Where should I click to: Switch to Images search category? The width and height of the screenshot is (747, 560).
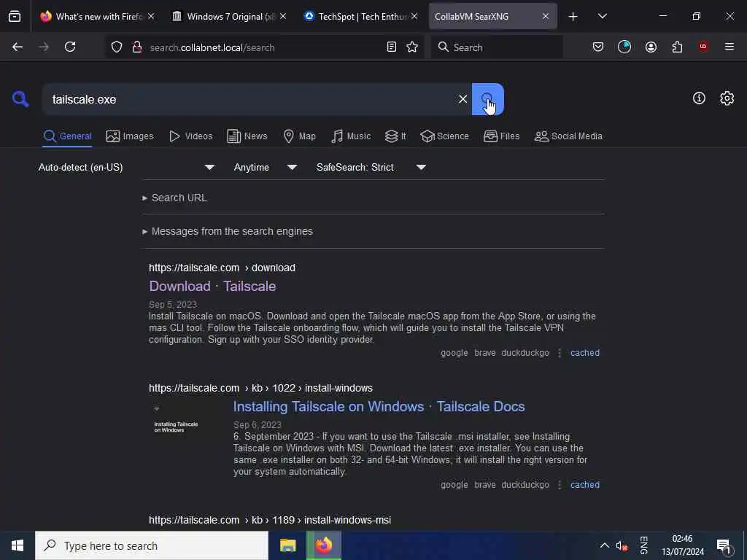pos(130,136)
